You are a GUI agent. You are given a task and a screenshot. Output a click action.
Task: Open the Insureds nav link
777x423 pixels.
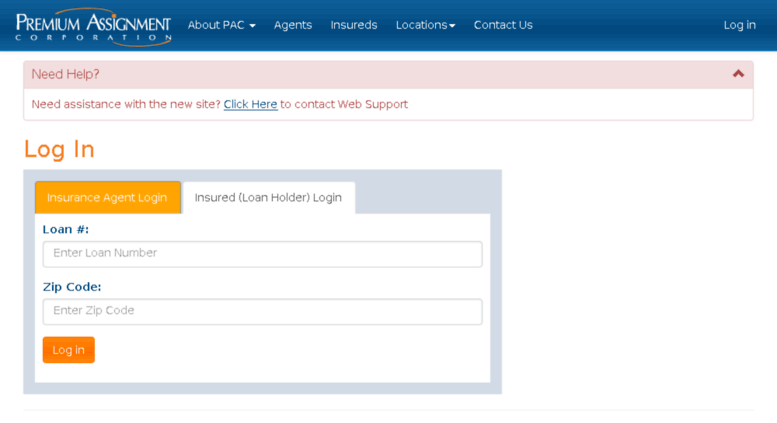[x=354, y=25]
